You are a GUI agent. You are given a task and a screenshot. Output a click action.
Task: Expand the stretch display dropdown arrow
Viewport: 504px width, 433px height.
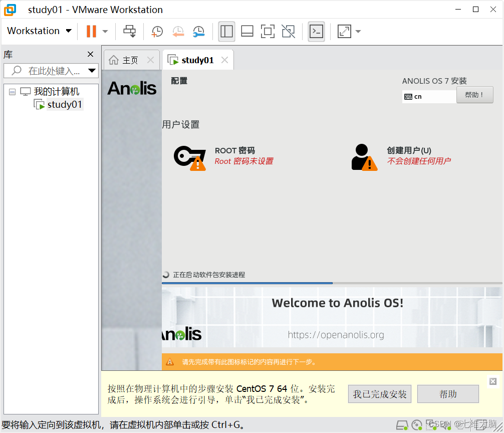[358, 32]
